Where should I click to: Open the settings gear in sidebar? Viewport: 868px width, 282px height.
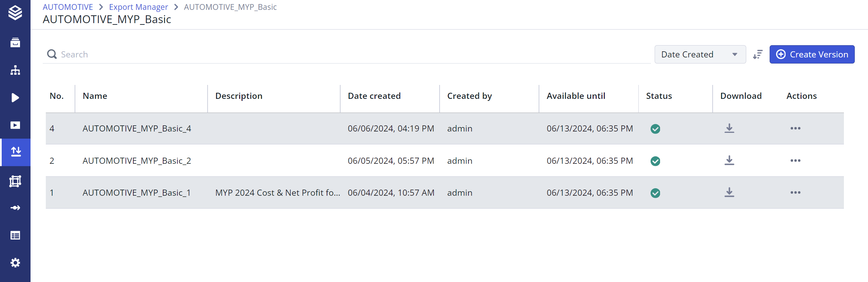pos(15,263)
